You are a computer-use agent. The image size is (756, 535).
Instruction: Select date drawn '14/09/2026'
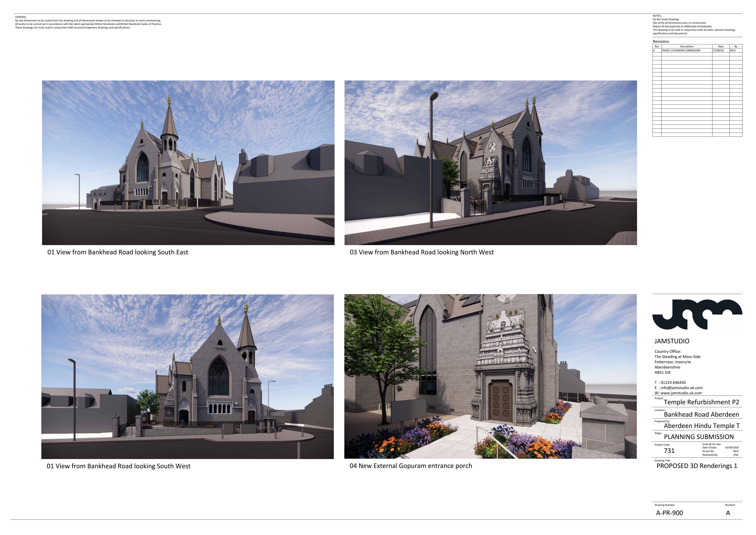(x=732, y=448)
